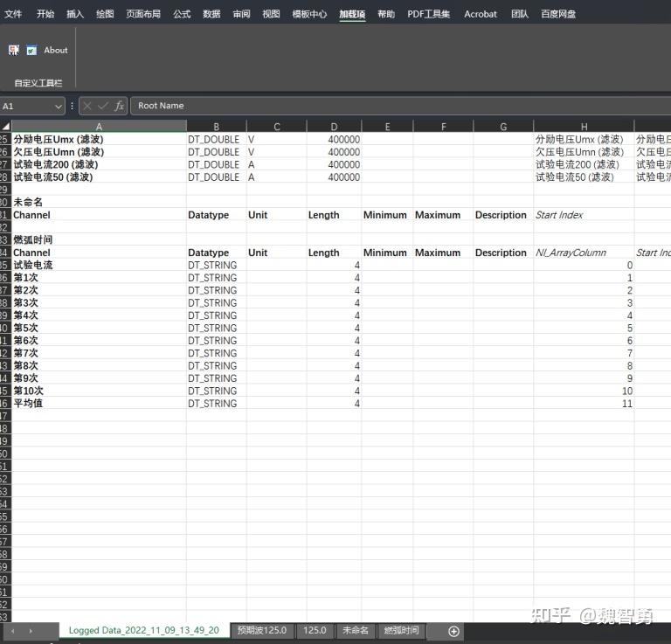This screenshot has height=644, width=671.
Task: Click the About button in custom toolbar
Action: point(56,50)
